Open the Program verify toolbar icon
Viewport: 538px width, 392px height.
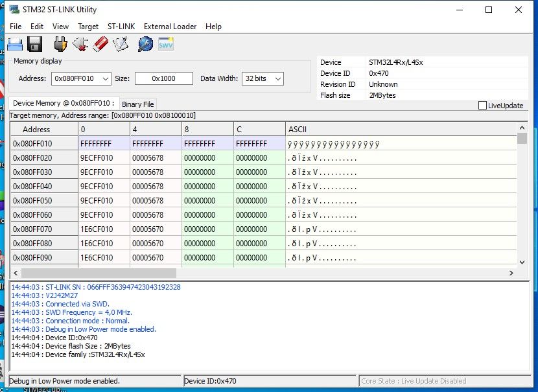click(121, 44)
